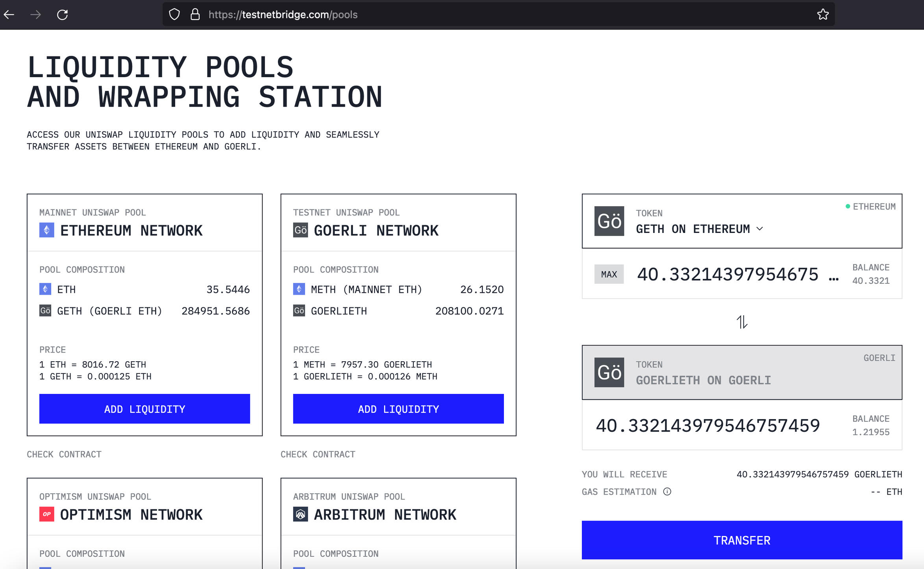Expand the GETH on Ethereum token dropdown

coord(700,229)
